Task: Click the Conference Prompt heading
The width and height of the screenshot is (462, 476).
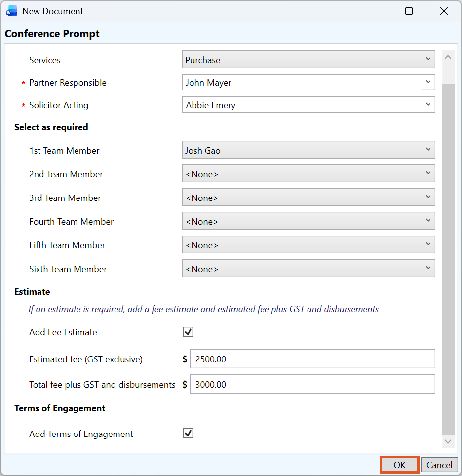Action: (x=52, y=34)
